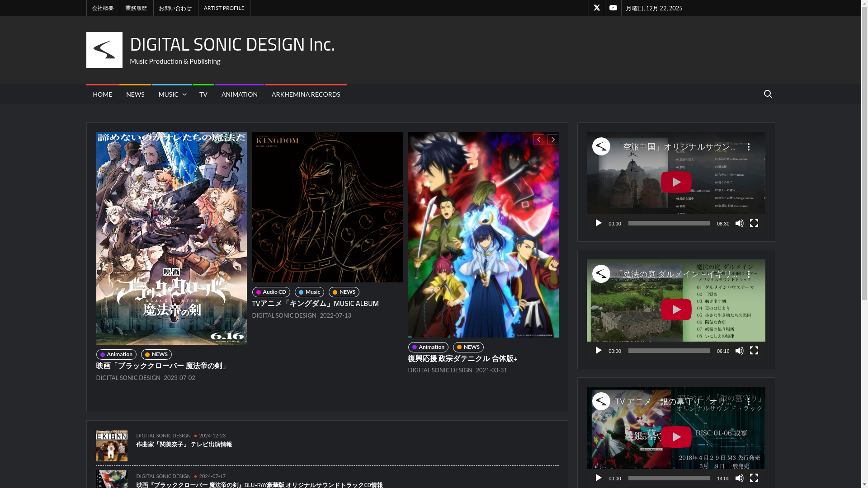Open more options on second video

pos(748,274)
